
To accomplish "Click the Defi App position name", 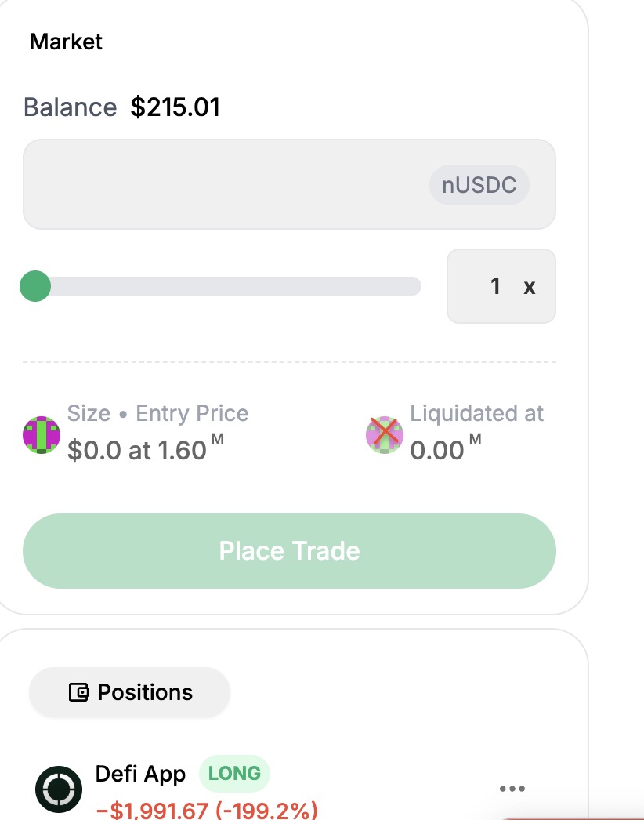I will 140,774.
